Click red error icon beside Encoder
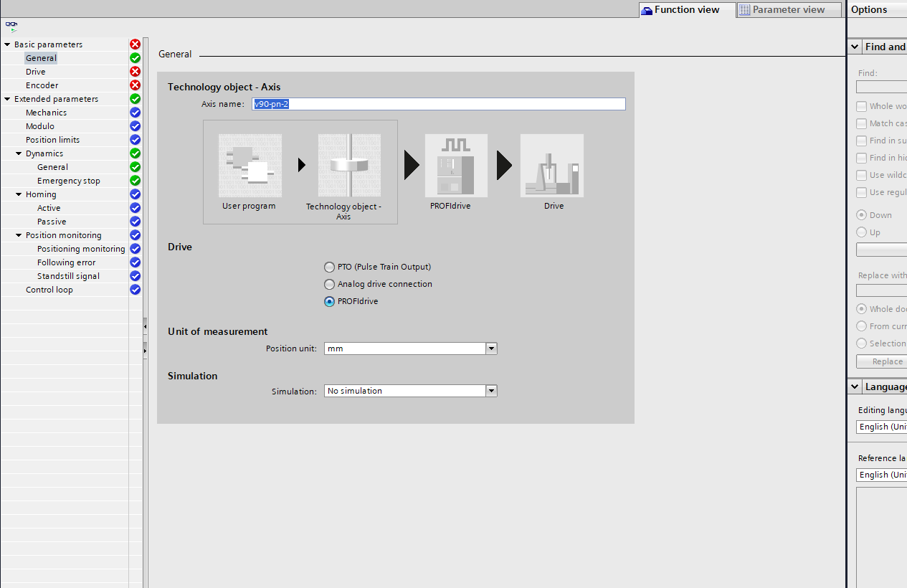907x588 pixels. [135, 85]
